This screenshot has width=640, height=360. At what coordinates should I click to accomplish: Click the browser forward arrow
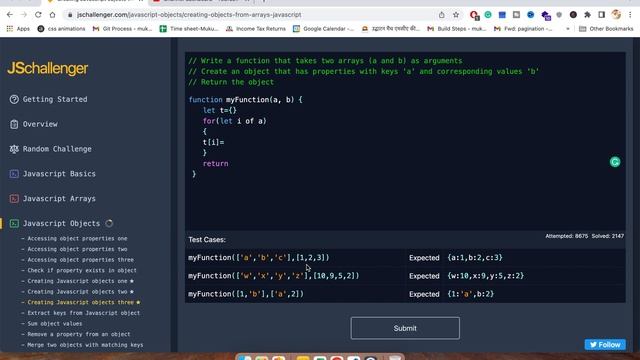tap(24, 15)
